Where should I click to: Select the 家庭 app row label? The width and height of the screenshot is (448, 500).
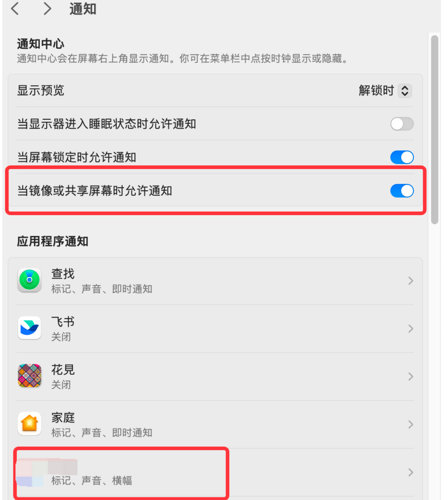click(x=63, y=417)
